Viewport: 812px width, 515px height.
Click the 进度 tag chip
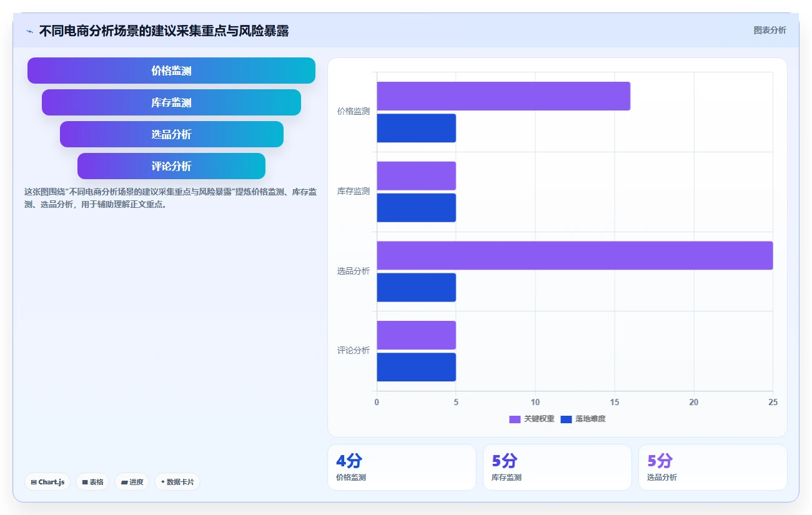pos(132,482)
